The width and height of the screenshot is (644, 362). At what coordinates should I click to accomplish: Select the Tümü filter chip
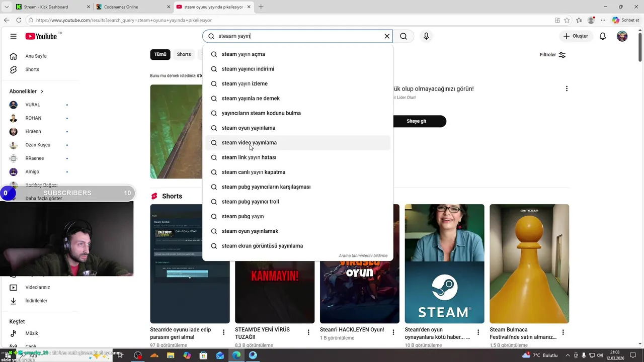(160, 54)
